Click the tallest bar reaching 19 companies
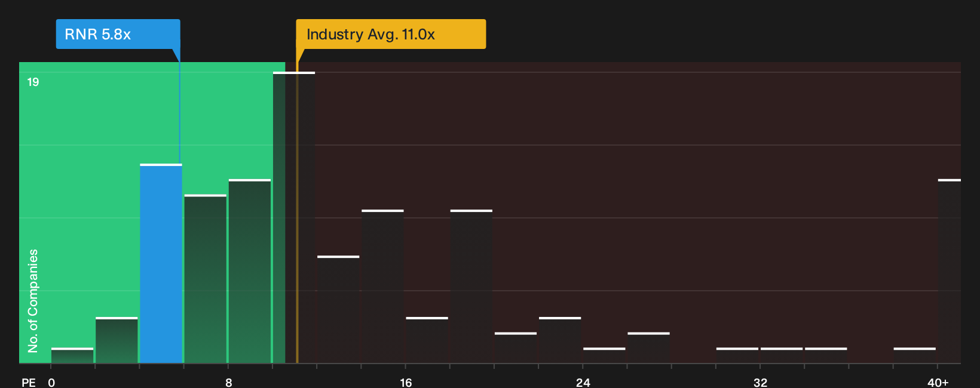The width and height of the screenshot is (980, 388). pyautogui.click(x=294, y=217)
